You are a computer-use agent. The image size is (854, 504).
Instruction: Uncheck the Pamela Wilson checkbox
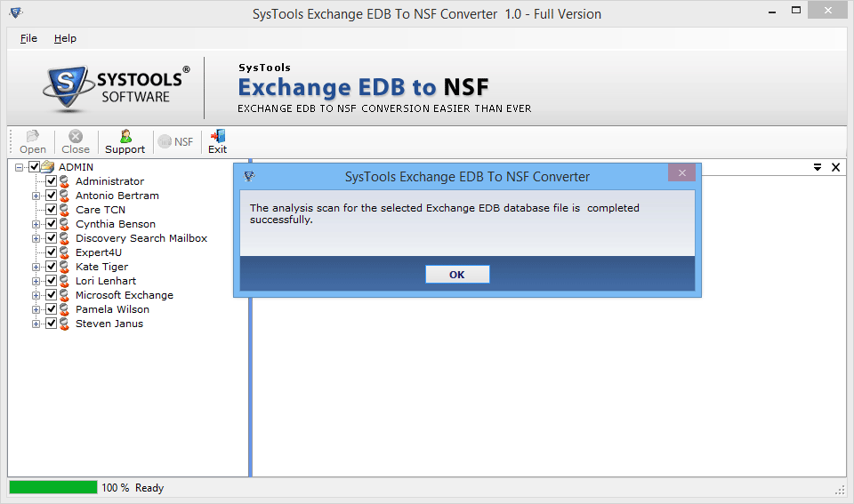(x=52, y=308)
